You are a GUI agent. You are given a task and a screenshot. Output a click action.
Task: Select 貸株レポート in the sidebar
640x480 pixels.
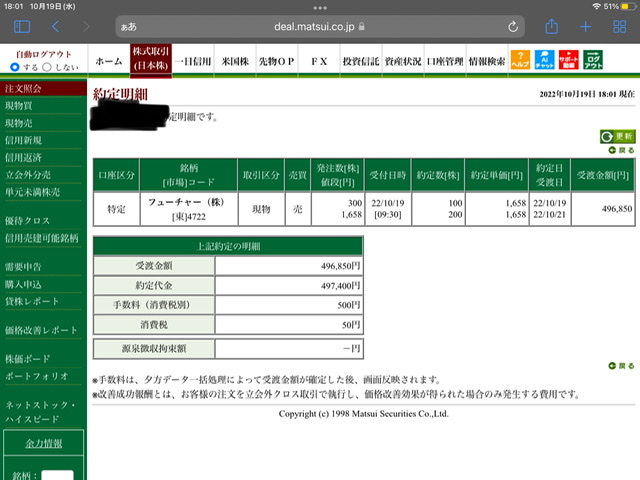[32, 301]
